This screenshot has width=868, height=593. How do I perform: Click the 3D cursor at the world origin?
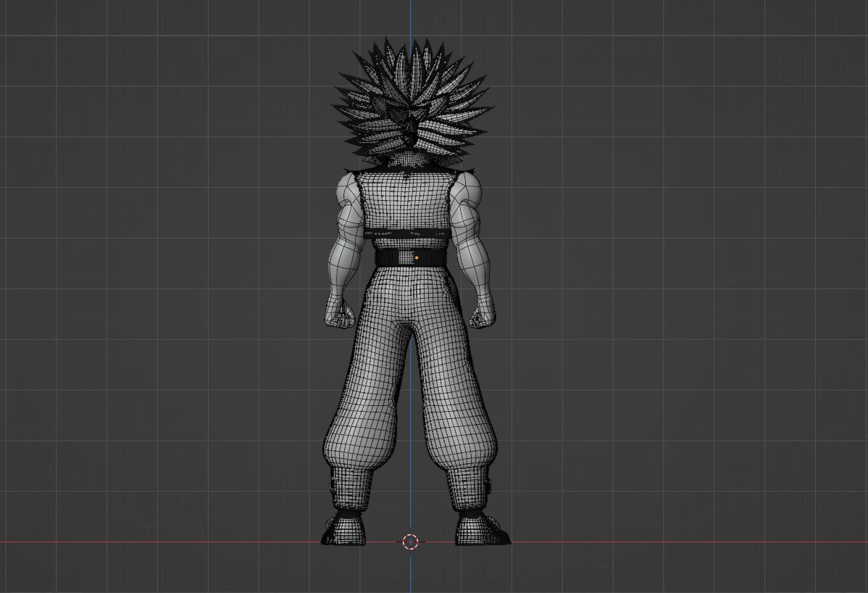(x=410, y=542)
